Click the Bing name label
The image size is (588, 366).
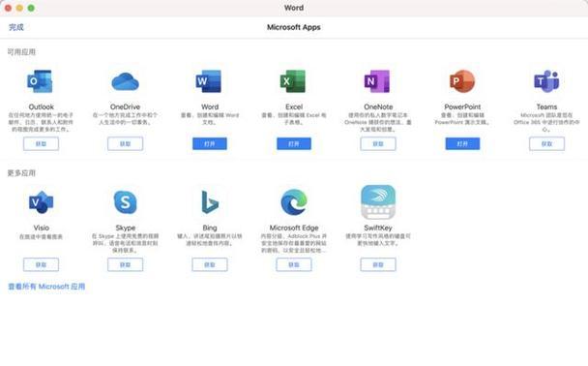210,228
